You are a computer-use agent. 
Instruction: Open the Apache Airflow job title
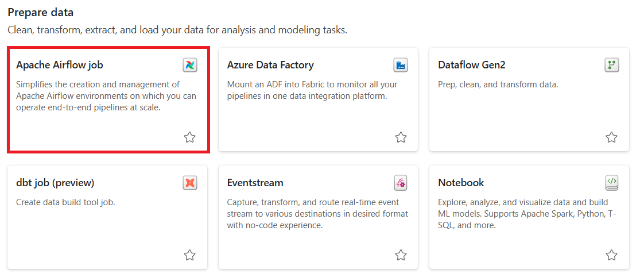tap(60, 65)
